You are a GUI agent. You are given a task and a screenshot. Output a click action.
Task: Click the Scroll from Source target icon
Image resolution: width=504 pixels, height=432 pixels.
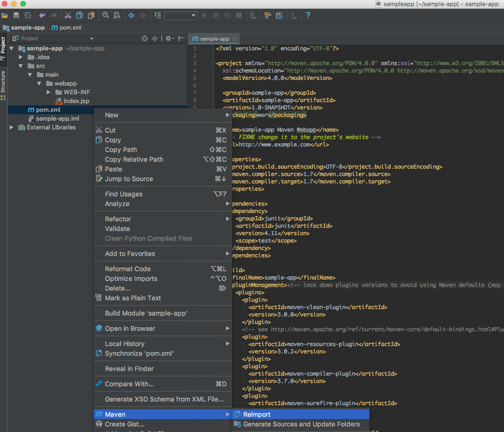145,38
